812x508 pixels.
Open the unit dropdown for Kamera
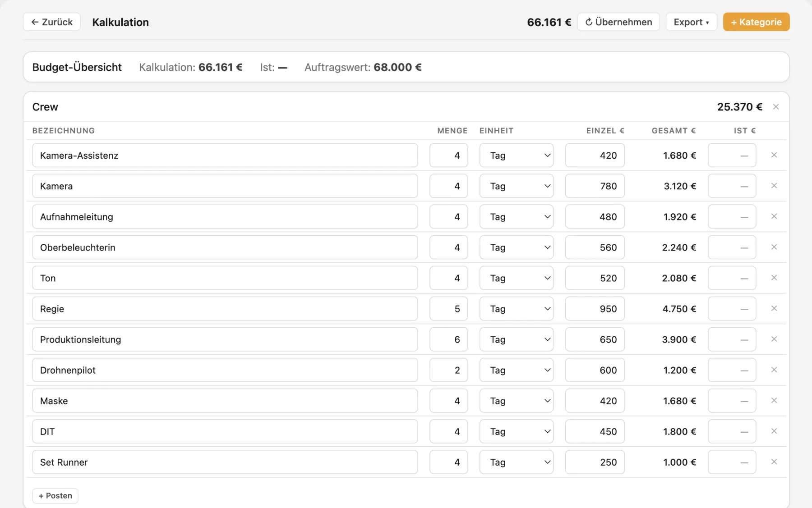(516, 186)
